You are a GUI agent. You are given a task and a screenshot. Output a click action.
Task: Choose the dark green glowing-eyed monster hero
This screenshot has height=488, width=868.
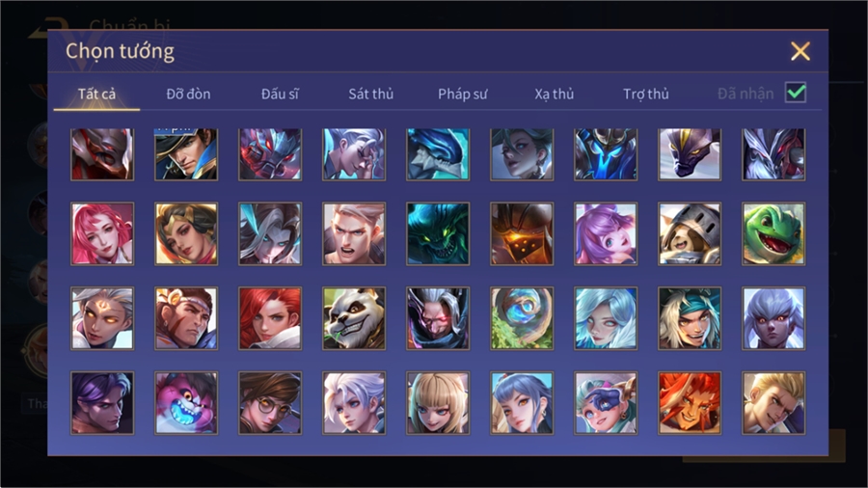pyautogui.click(x=438, y=233)
